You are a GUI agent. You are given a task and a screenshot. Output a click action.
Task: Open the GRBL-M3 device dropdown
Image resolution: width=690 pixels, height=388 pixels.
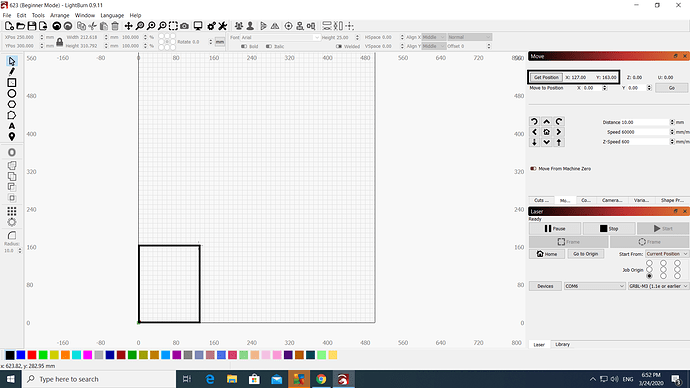click(x=658, y=286)
